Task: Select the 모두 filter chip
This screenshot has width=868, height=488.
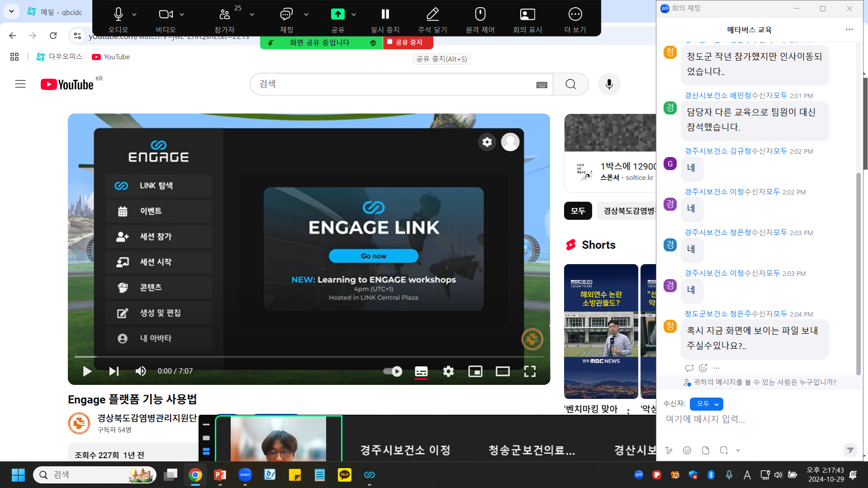Action: pyautogui.click(x=578, y=211)
